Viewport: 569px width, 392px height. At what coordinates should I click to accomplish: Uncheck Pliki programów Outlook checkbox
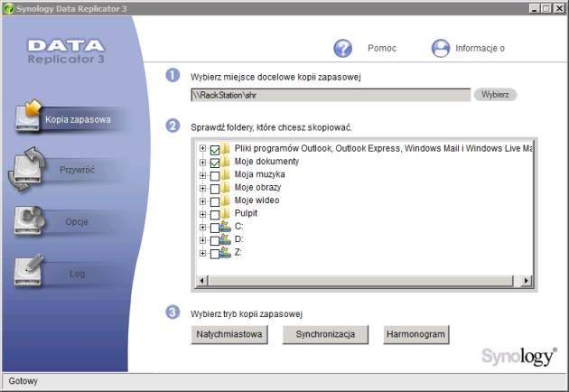click(215, 150)
